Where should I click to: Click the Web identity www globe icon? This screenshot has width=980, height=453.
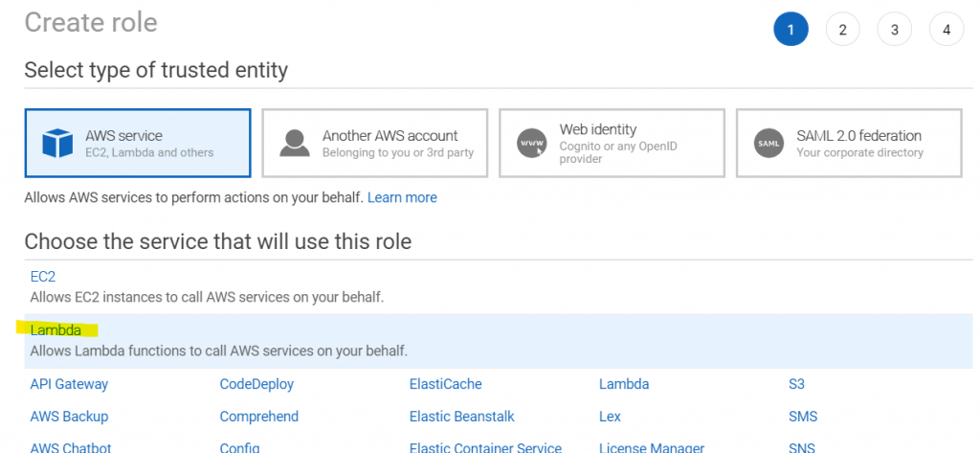(x=531, y=144)
